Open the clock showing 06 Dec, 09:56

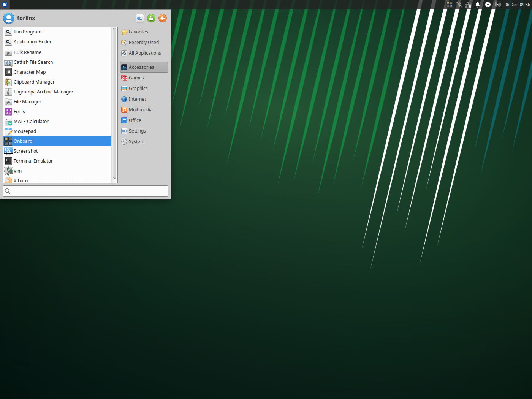coord(517,5)
